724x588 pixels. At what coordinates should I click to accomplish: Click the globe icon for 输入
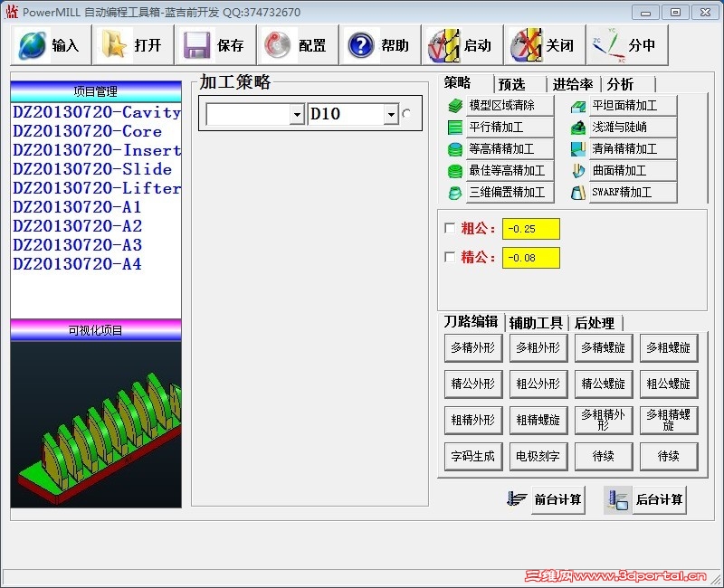[x=32, y=45]
